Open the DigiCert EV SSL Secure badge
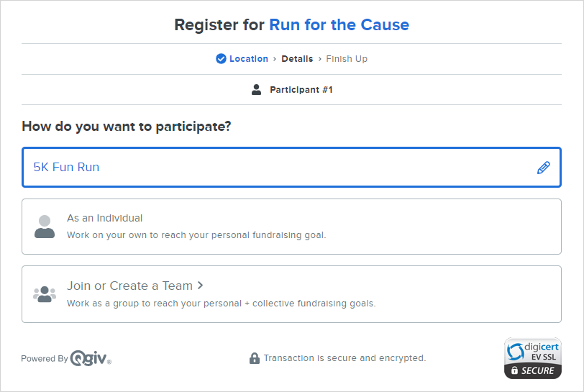This screenshot has height=392, width=584. pyautogui.click(x=533, y=358)
